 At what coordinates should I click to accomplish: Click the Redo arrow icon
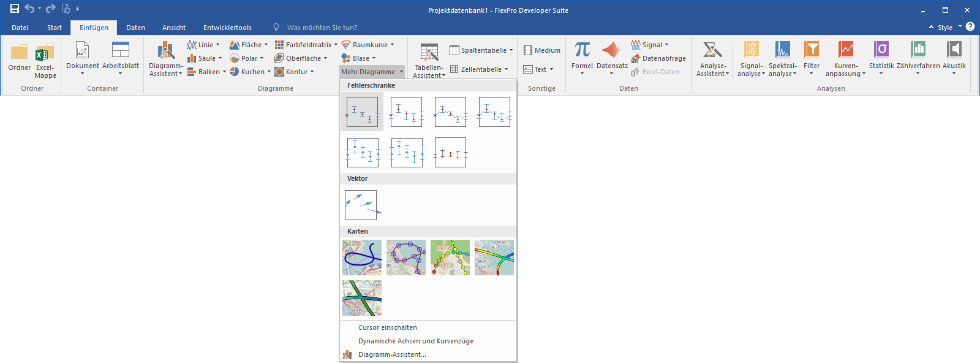(51, 9)
